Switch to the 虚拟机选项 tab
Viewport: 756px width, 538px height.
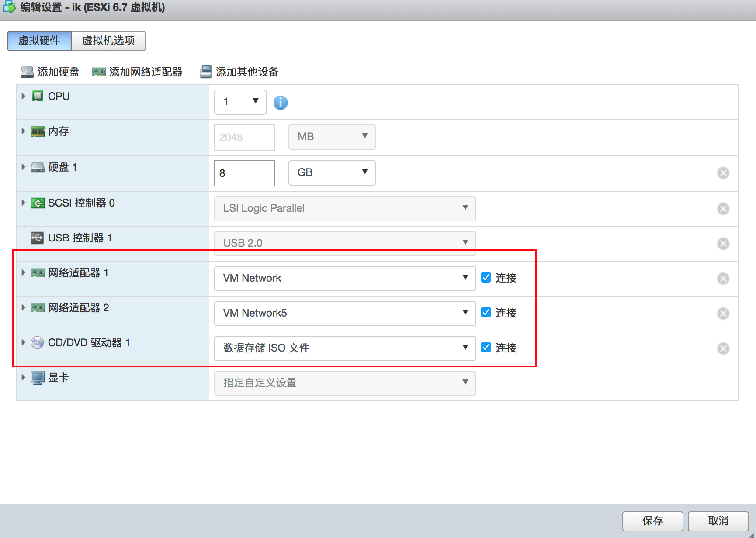(x=108, y=41)
